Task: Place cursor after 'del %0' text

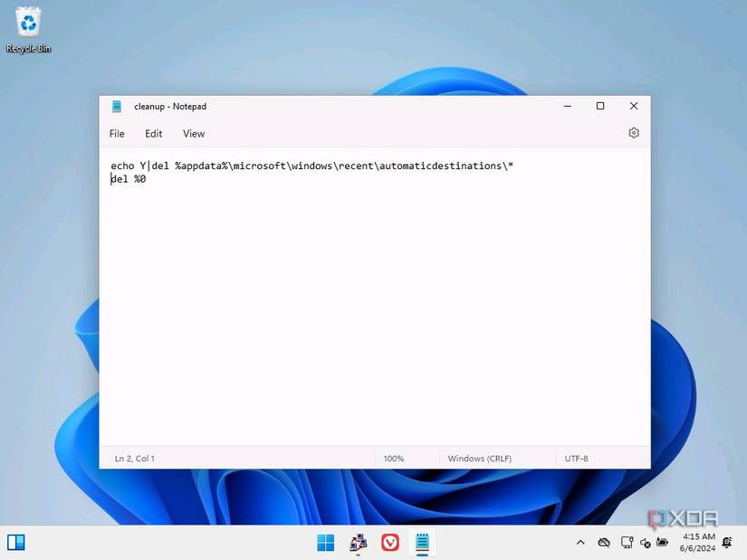Action: coord(147,179)
